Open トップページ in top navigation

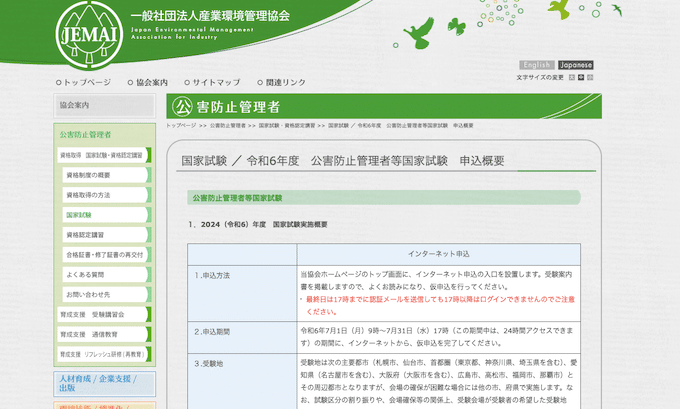[83, 82]
